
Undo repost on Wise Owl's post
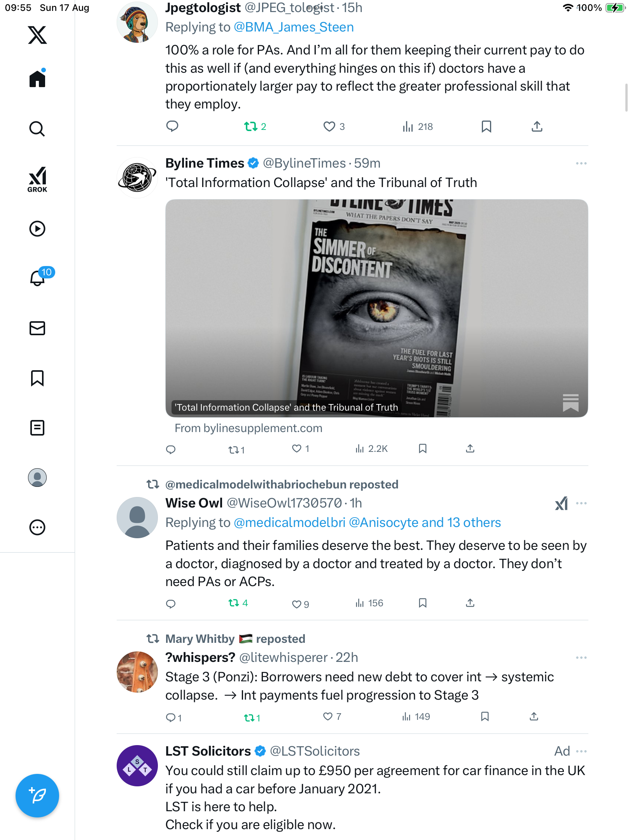click(x=234, y=603)
